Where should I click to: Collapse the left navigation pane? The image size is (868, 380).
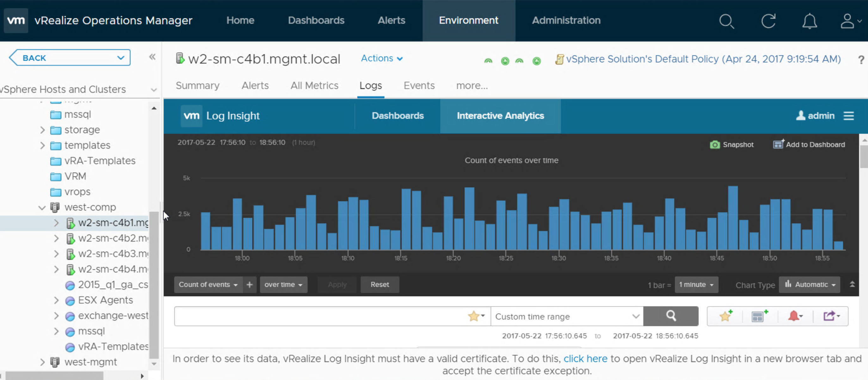pyautogui.click(x=152, y=57)
